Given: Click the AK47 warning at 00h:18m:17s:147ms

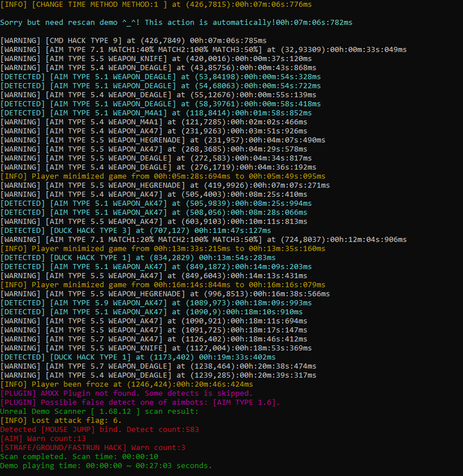Looking at the screenshot, I should pyautogui.click(x=154, y=330).
